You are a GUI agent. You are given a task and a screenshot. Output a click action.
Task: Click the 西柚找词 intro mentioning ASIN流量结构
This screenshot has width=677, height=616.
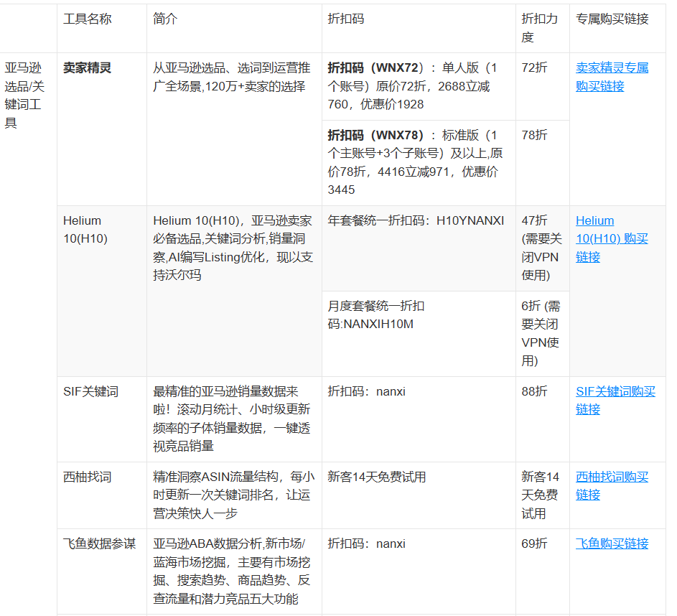(x=234, y=495)
